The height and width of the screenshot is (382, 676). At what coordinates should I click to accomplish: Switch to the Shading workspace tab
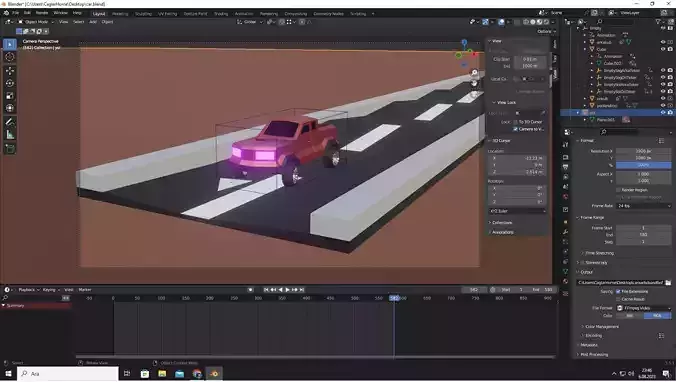pyautogui.click(x=221, y=14)
